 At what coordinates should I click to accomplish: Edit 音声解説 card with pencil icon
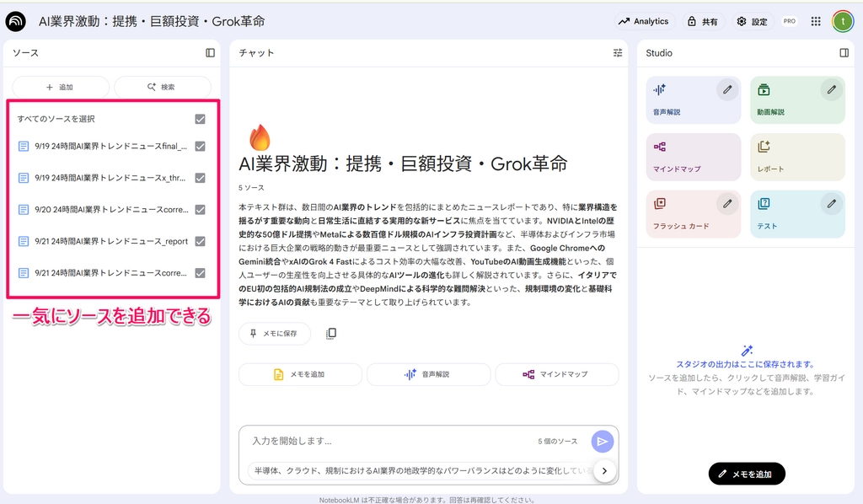click(x=727, y=89)
